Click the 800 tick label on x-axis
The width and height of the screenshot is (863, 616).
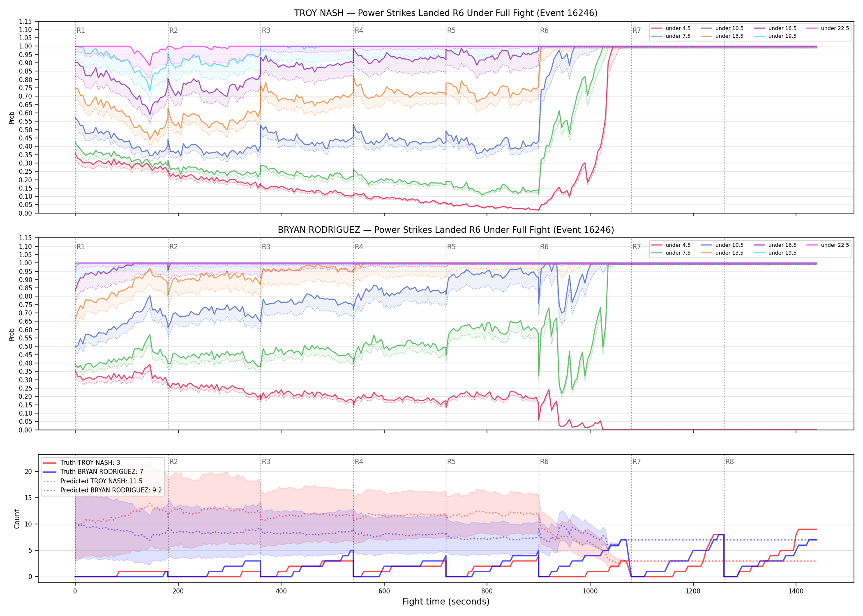coord(487,591)
